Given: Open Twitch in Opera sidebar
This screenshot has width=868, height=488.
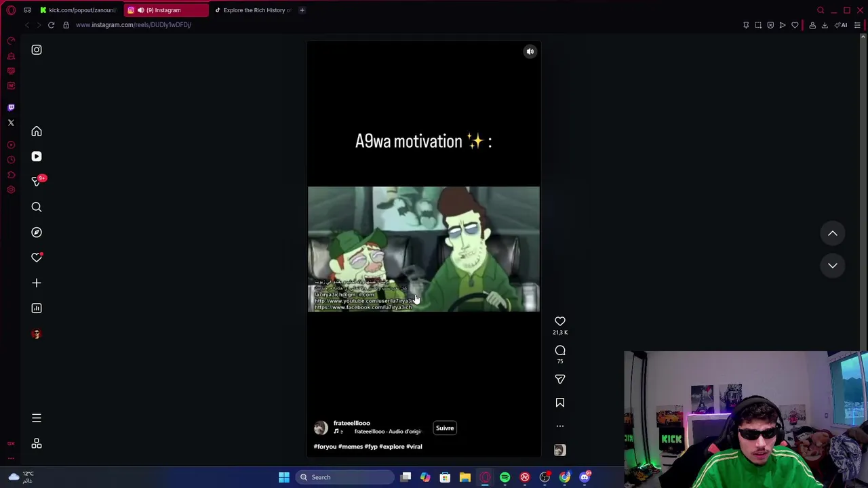Looking at the screenshot, I should (x=11, y=108).
